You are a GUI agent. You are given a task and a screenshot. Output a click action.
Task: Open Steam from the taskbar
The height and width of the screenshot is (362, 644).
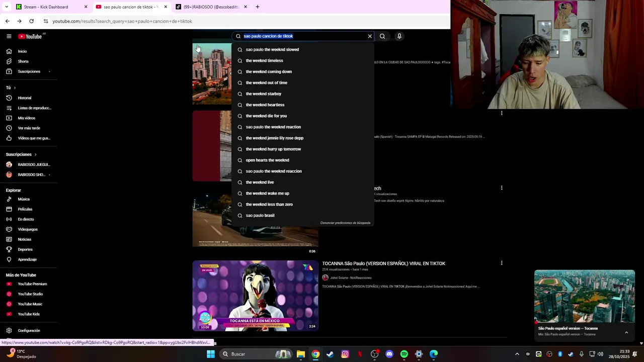330,354
